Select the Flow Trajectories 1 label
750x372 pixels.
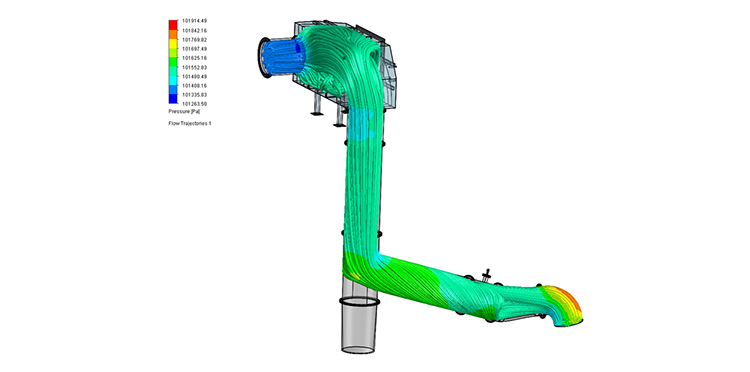coord(189,123)
